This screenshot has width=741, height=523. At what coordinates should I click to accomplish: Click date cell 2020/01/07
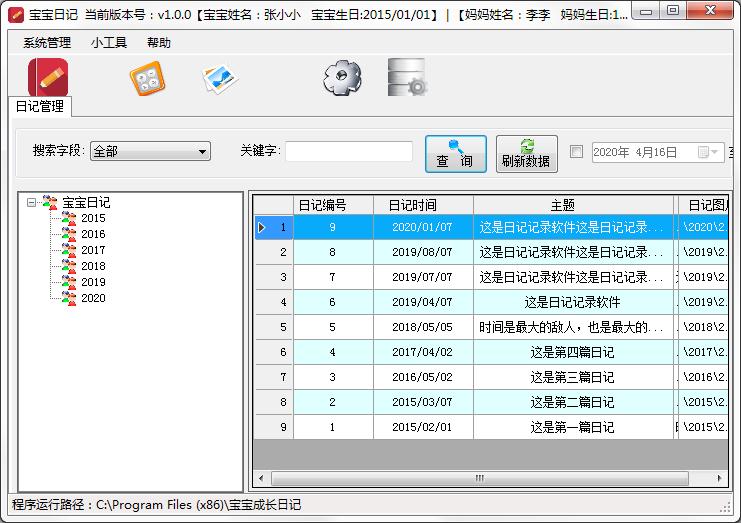pyautogui.click(x=423, y=227)
